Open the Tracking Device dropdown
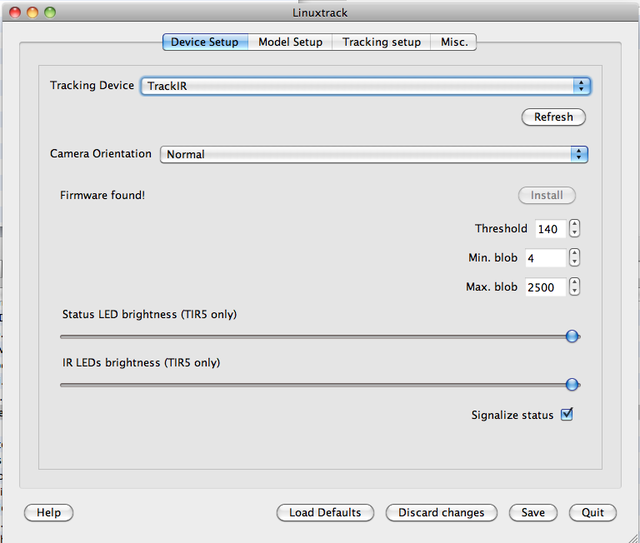 coord(366,86)
